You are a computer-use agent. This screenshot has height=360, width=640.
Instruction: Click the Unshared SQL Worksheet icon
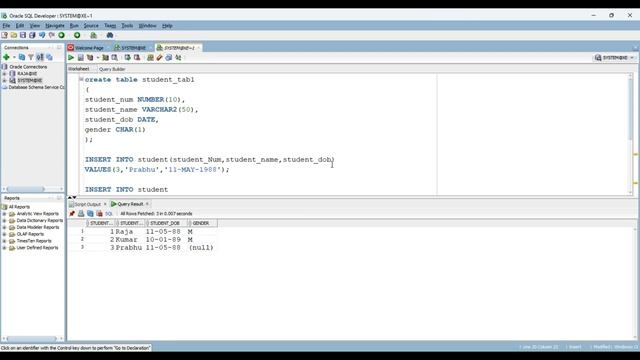pyautogui.click(x=150, y=58)
